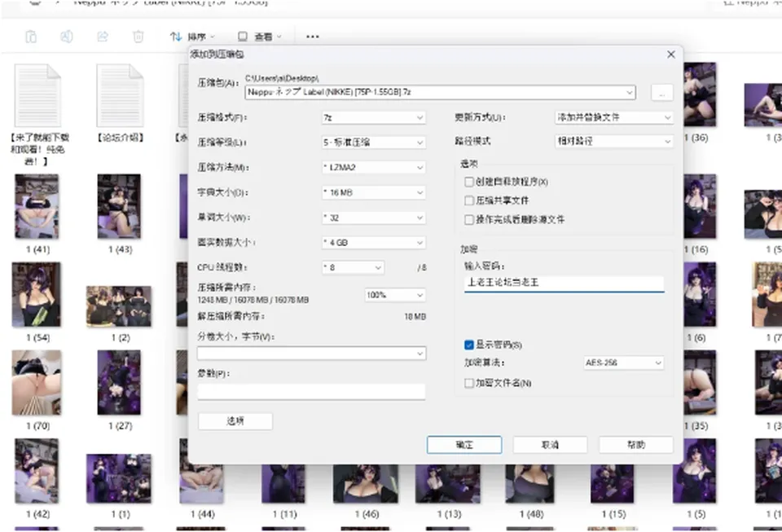This screenshot has height=532, width=782.
Task: Open the 固实数据大小 4 GB dropdown
Action: tap(374, 243)
